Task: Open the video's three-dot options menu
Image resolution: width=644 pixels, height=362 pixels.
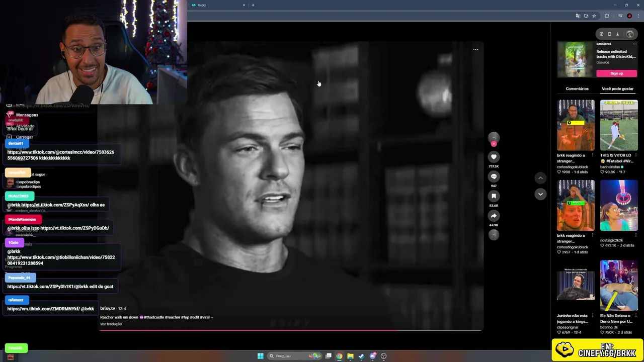Action: 475,49
